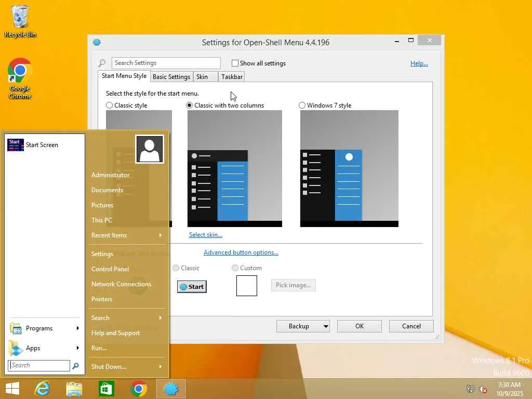Switch to Basic Settings tab
The width and height of the screenshot is (532, 399).
pyautogui.click(x=171, y=77)
